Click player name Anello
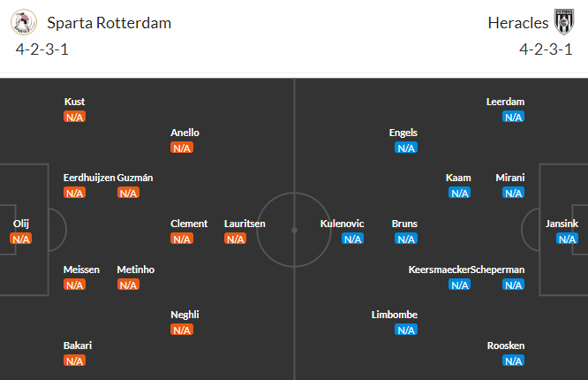This screenshot has height=380, width=588. coord(185,133)
